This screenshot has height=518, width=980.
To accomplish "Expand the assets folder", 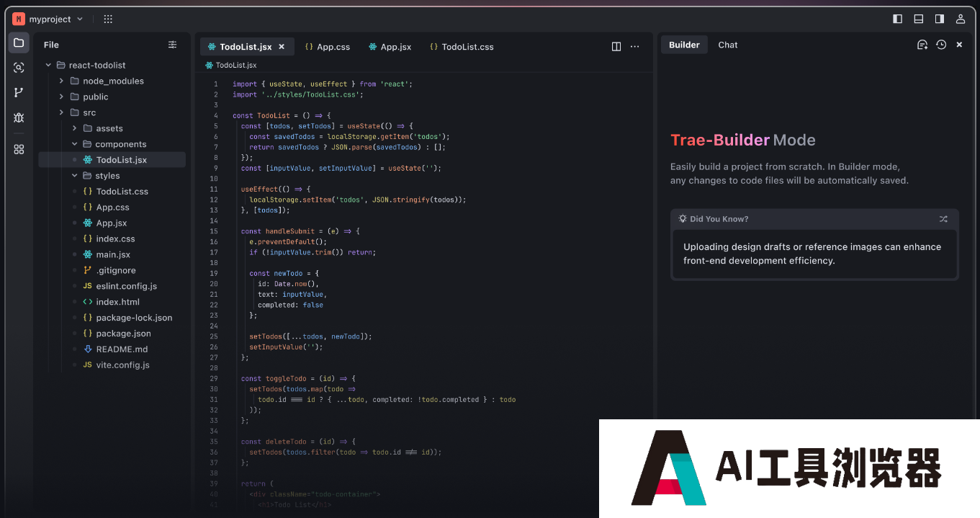I will 75,128.
